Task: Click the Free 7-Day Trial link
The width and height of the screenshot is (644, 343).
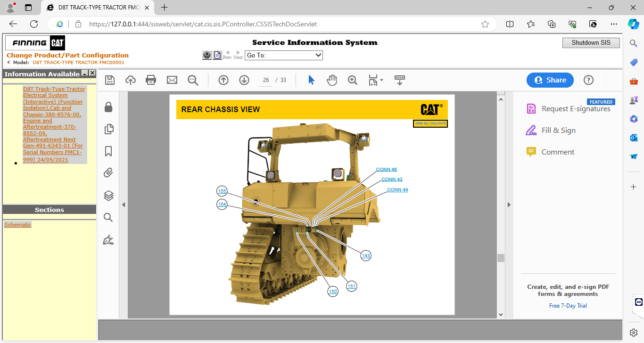Action: [568, 306]
